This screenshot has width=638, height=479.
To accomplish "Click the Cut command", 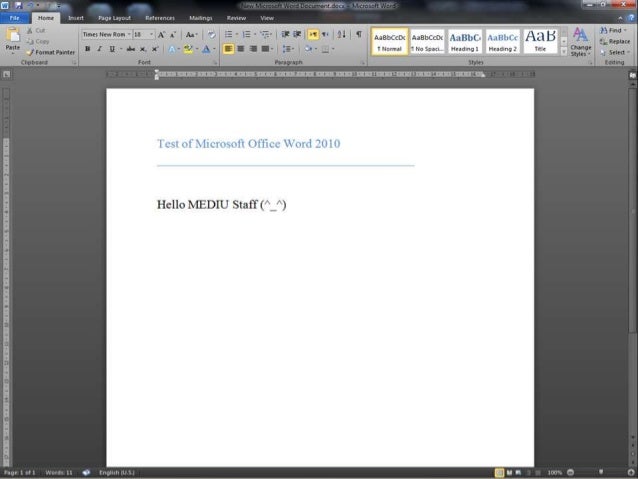I will [36, 31].
